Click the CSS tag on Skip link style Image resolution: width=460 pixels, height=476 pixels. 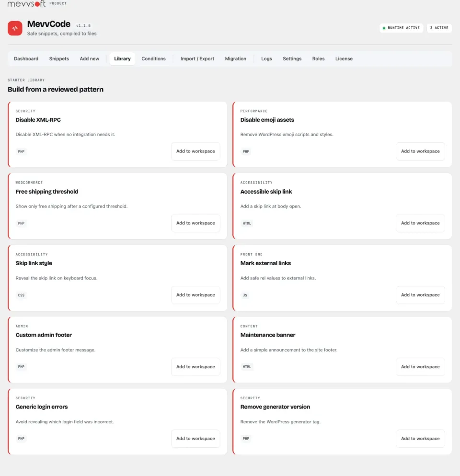[x=21, y=295]
